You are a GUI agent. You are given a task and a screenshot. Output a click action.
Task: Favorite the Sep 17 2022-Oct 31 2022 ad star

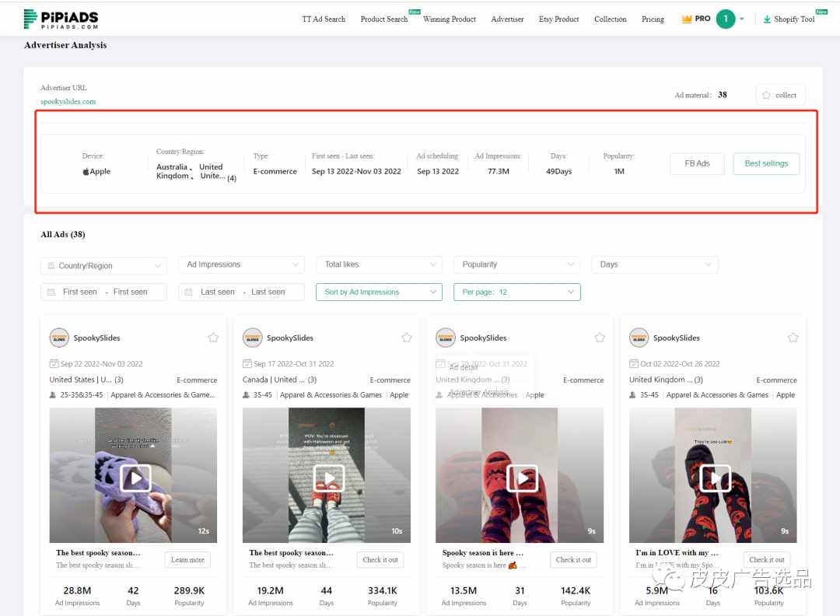click(x=407, y=338)
